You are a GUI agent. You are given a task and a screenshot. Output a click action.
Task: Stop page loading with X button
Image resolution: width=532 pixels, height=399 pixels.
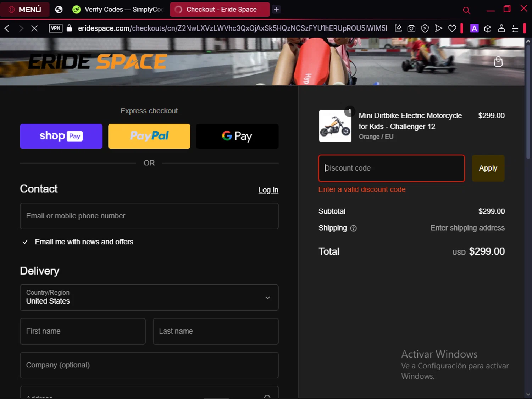34,28
